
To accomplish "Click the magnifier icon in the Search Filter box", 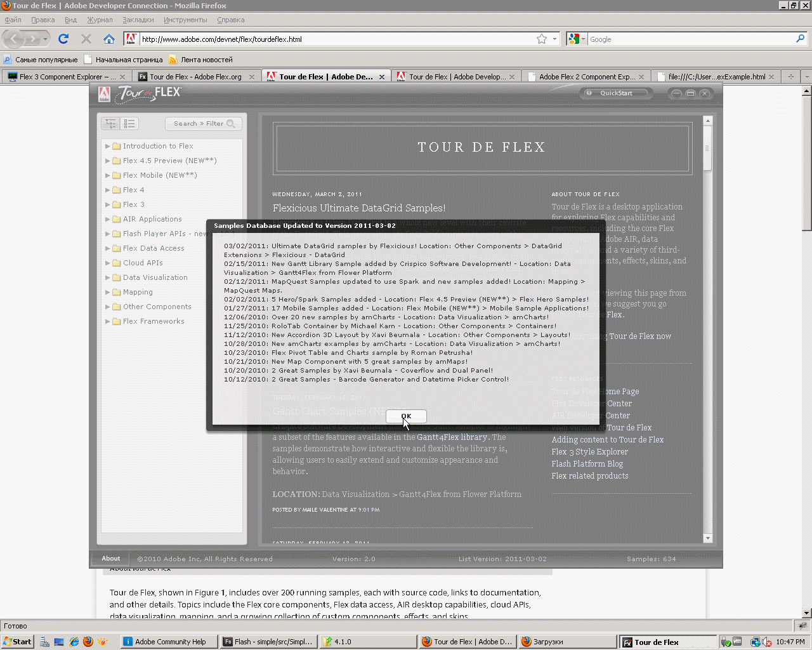I will click(x=231, y=124).
